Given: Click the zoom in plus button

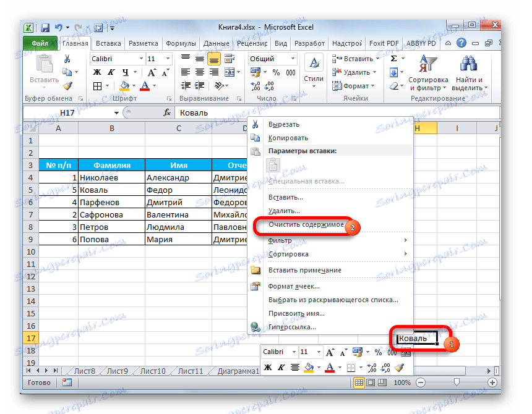Looking at the screenshot, I should coord(492,382).
